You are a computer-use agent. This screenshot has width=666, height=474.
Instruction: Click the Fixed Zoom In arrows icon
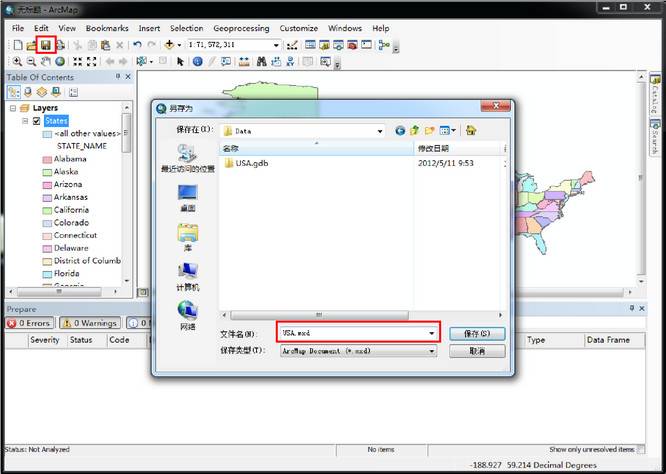(x=77, y=62)
